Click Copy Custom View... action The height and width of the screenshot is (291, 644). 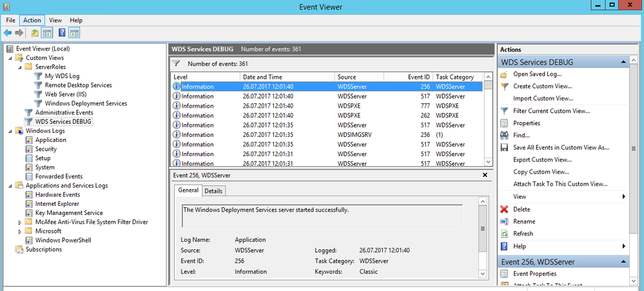tap(541, 172)
